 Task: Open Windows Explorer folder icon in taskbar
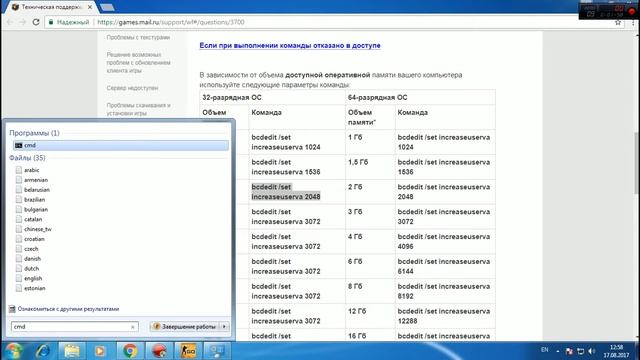(72, 351)
